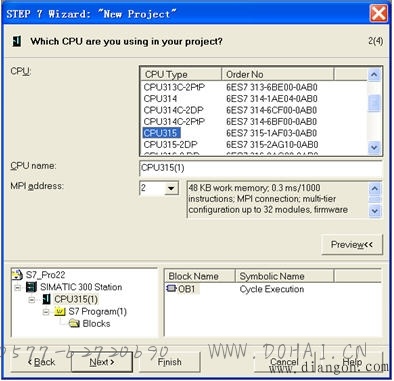Click the CPU315(1) module icon in tree
Viewport: 394px width, 381px height.
coord(46,299)
